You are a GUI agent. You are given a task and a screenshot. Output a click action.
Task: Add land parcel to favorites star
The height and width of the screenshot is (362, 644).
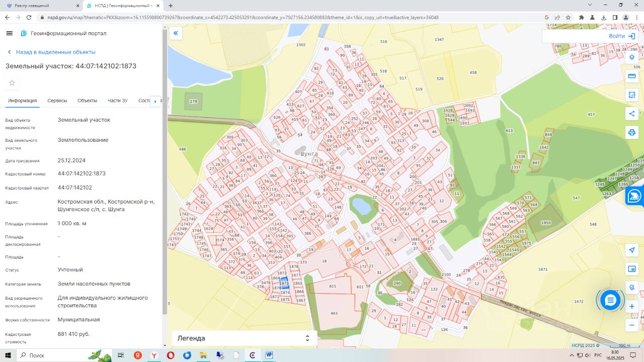point(12,83)
